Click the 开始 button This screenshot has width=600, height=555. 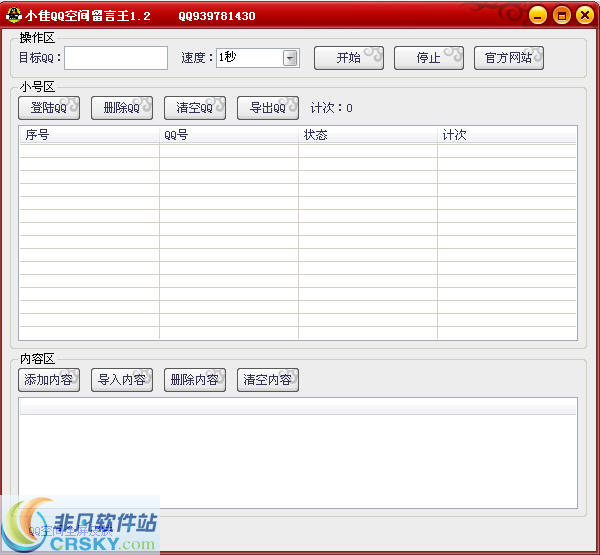tap(349, 58)
